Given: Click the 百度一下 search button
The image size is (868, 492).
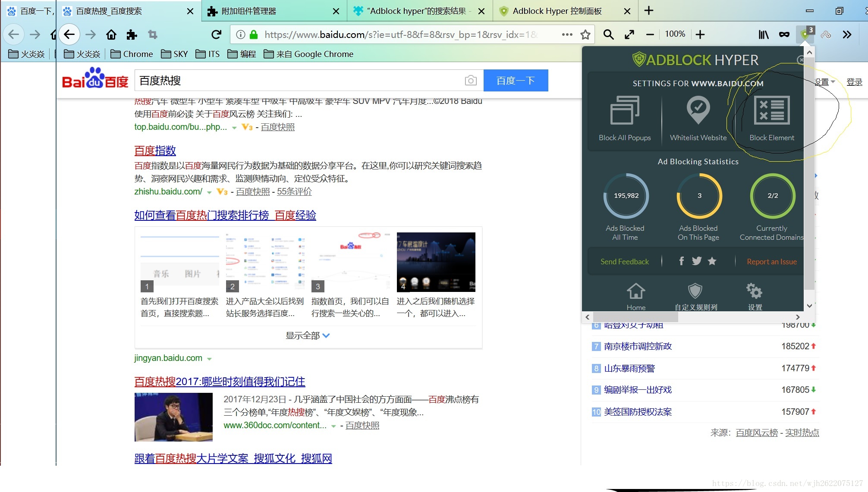Looking at the screenshot, I should point(516,81).
